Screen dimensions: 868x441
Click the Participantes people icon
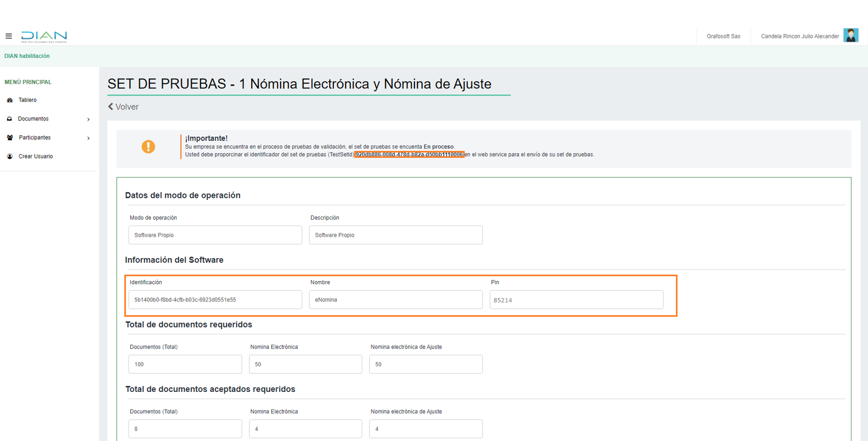pos(10,138)
